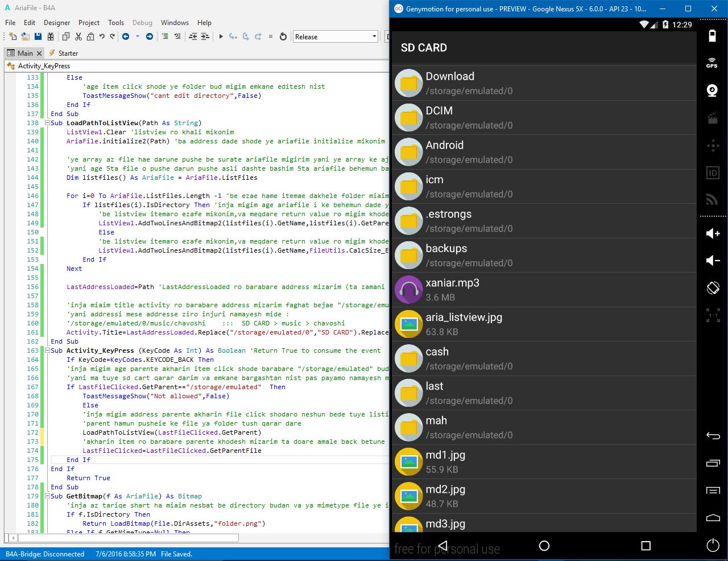Open the Release build configuration dropdown
The image size is (728, 561).
[x=374, y=36]
